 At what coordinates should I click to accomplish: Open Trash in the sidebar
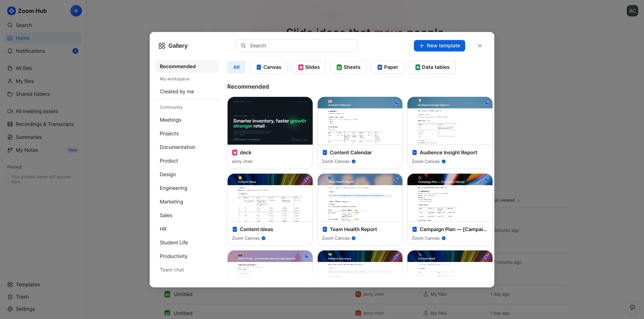(43, 297)
